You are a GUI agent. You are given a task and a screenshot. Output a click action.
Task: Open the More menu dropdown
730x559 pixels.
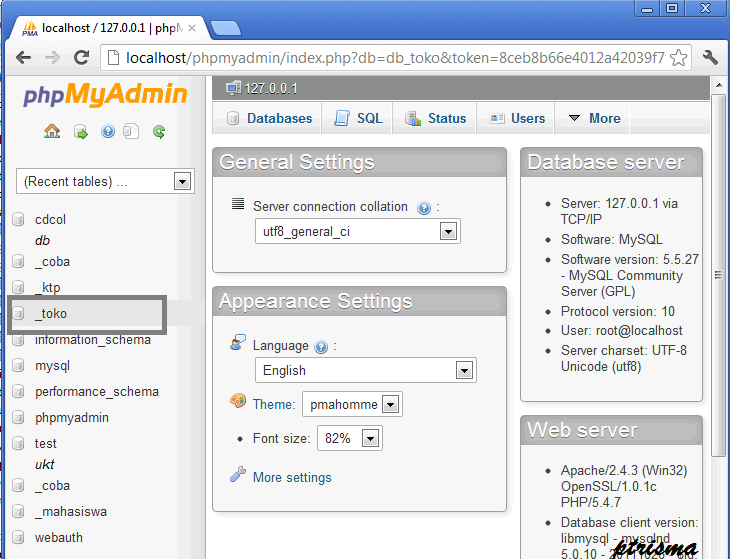point(595,118)
